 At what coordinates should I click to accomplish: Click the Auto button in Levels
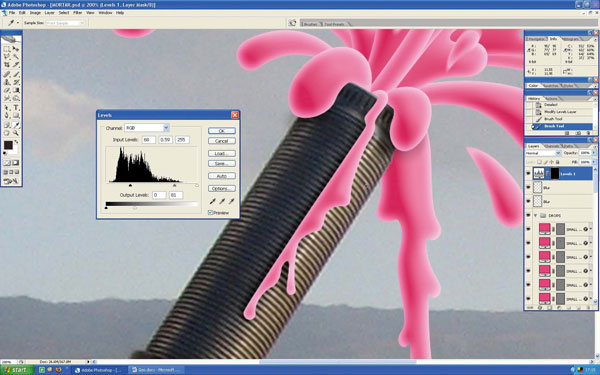(x=222, y=176)
